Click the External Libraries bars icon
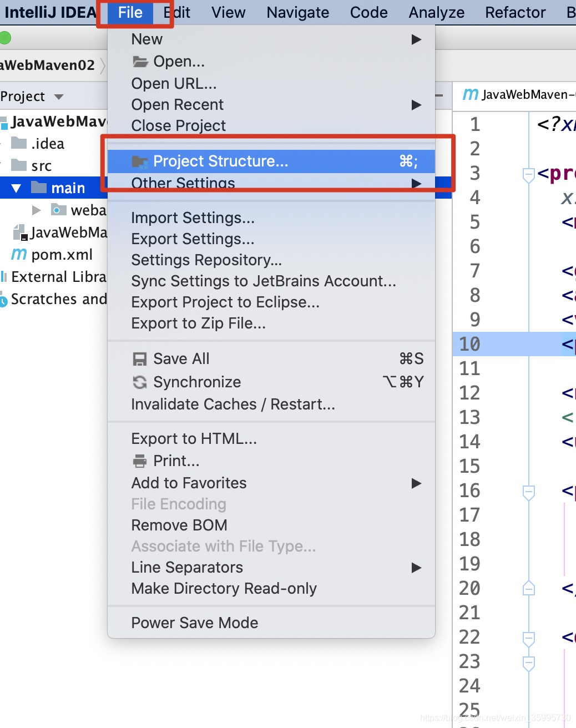The image size is (576, 728). pyautogui.click(x=4, y=277)
